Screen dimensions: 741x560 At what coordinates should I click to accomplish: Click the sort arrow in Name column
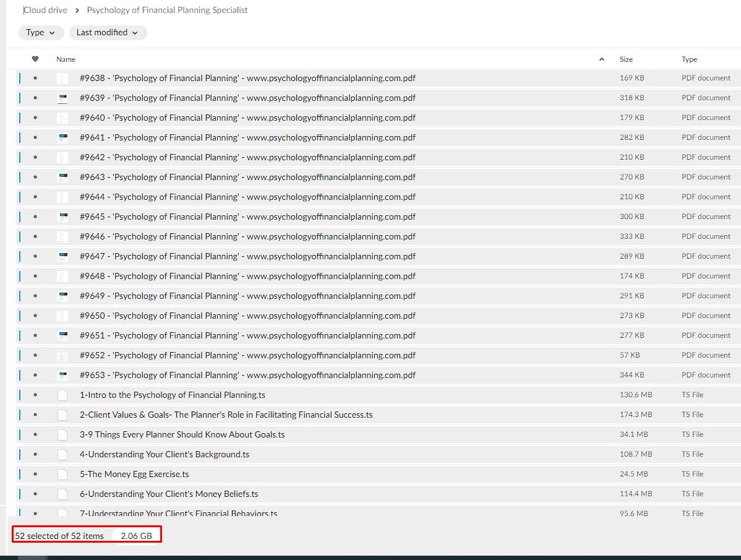pos(602,59)
